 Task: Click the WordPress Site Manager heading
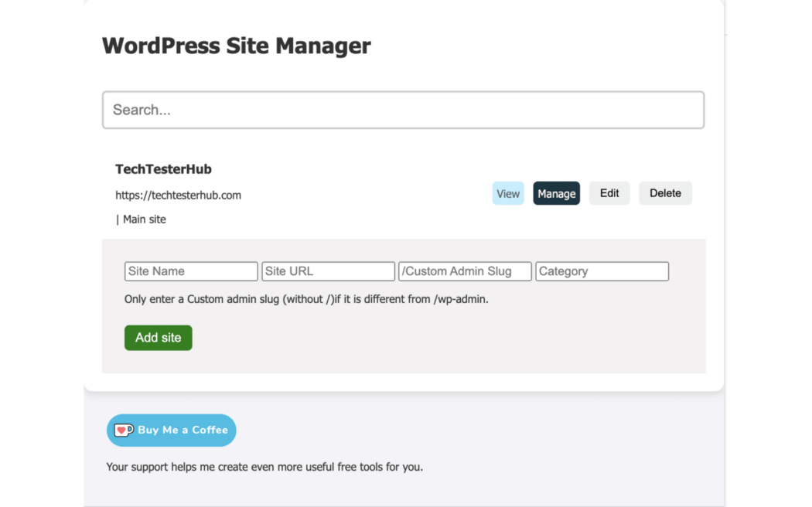tap(236, 46)
